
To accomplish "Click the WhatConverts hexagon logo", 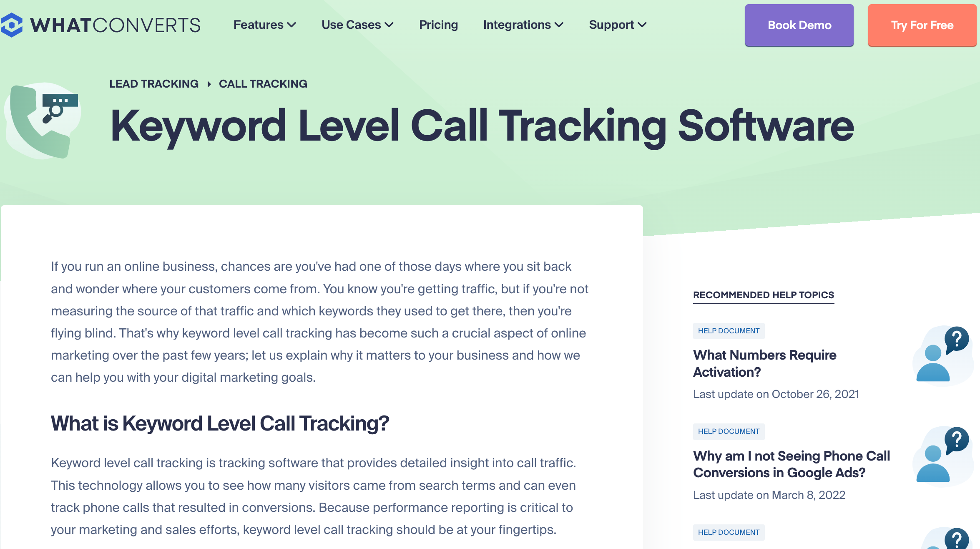I will tap(13, 25).
